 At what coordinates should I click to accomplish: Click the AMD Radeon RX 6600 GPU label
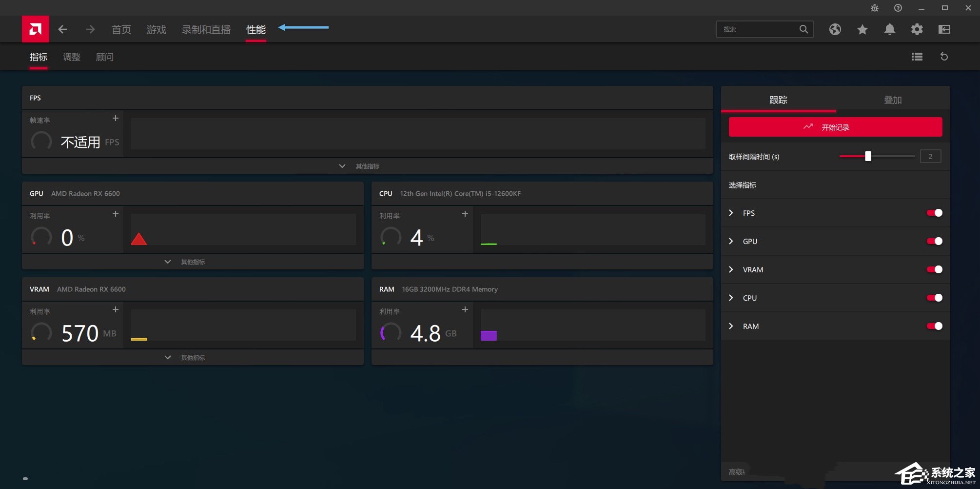click(85, 194)
